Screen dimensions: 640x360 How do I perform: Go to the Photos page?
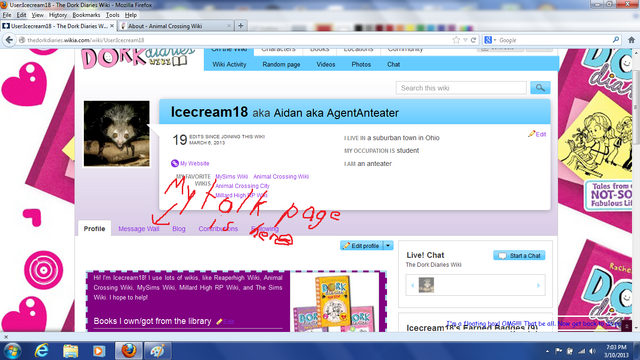361,64
